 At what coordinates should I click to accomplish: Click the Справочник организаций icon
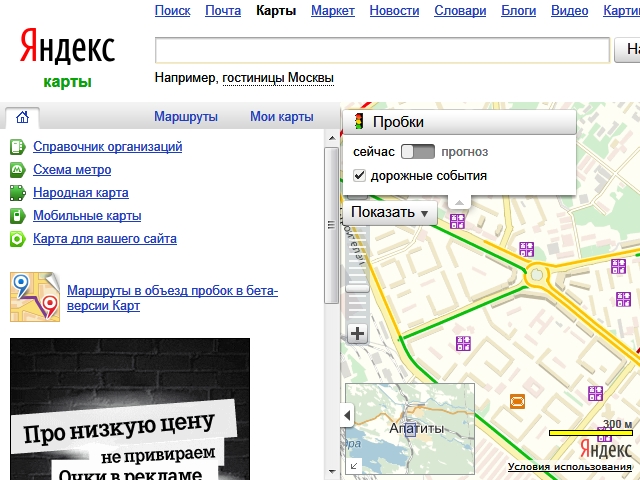coord(18,147)
